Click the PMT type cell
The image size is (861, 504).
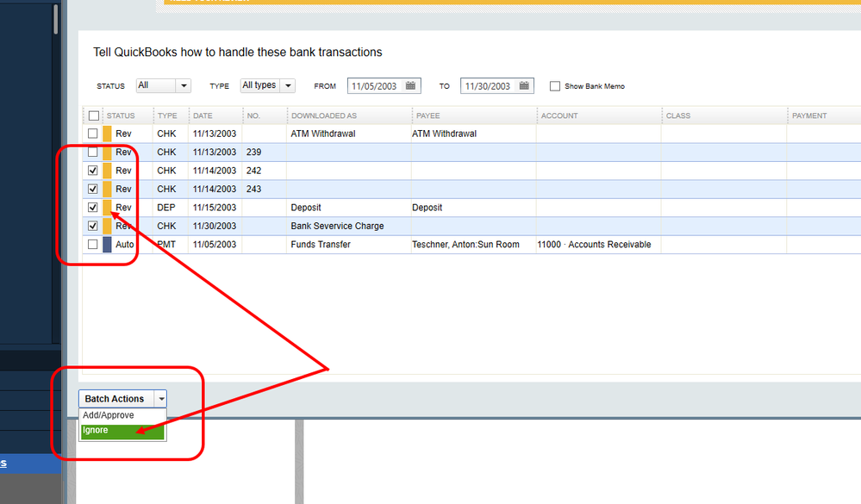(x=171, y=245)
